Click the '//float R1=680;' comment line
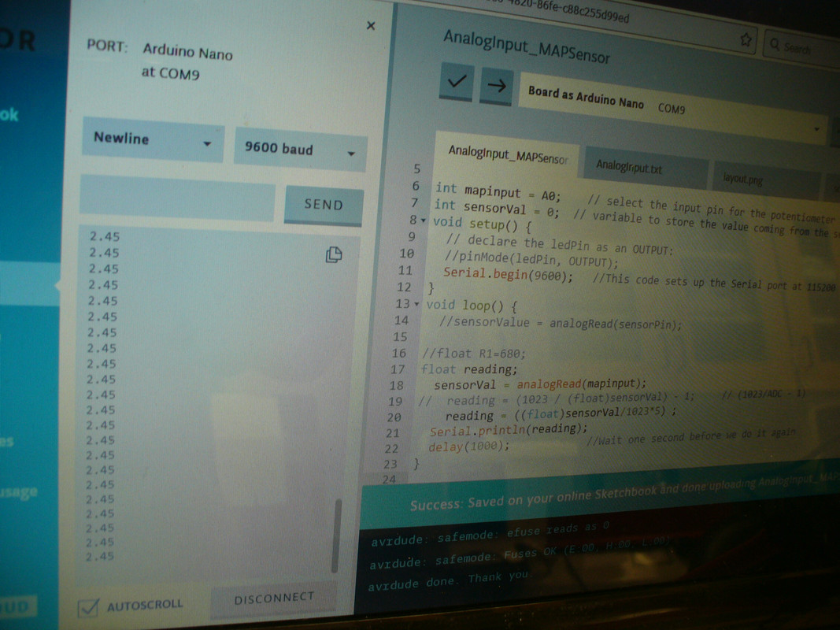 pos(474,354)
